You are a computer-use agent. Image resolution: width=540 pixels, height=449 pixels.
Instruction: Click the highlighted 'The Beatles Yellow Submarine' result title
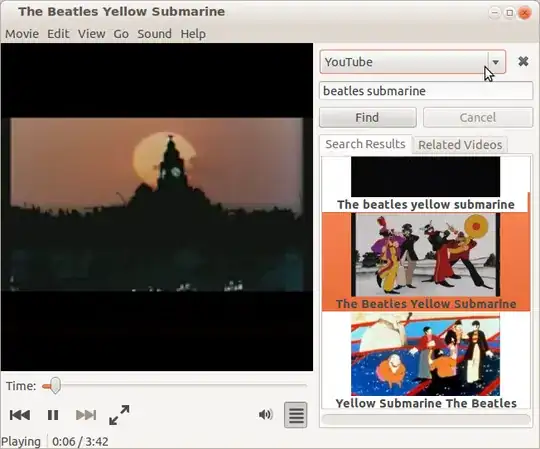click(426, 304)
